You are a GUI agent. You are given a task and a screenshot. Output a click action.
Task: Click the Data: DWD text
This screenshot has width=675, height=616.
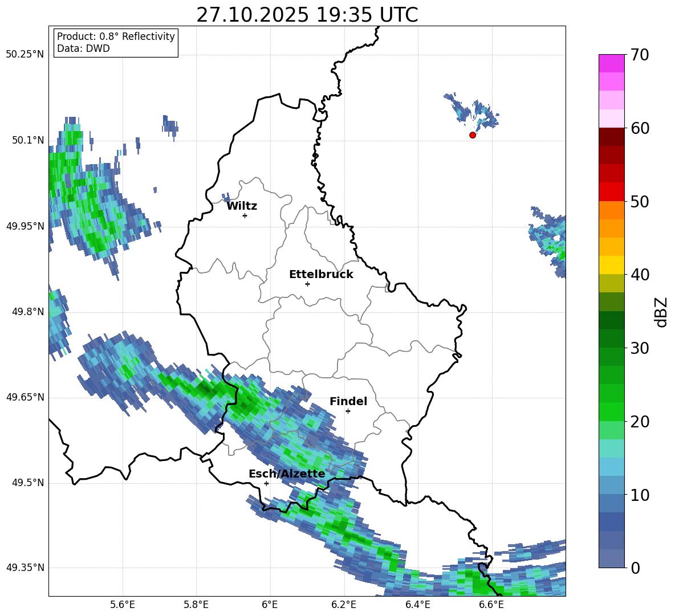83,48
